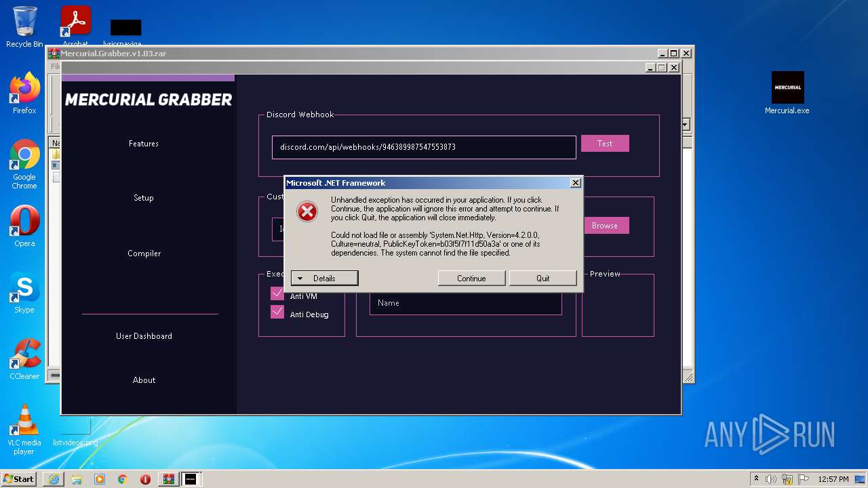Screen dimensions: 868x488
Task: Open Internet Explorer in taskbar
Action: pos(54,479)
